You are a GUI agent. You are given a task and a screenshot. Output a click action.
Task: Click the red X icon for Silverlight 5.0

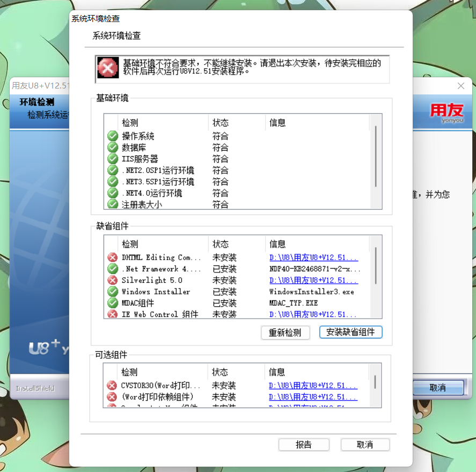coord(113,280)
